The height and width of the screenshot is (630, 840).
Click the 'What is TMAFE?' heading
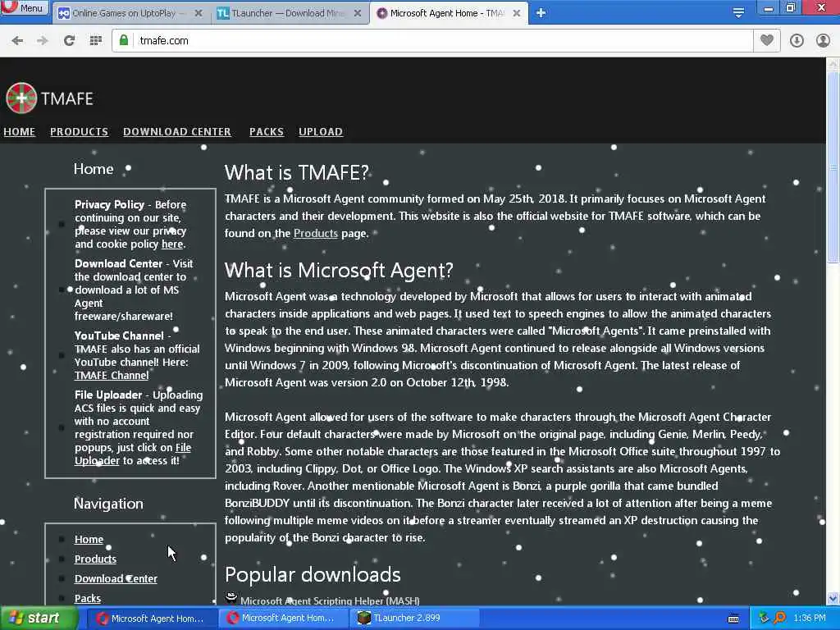click(297, 172)
